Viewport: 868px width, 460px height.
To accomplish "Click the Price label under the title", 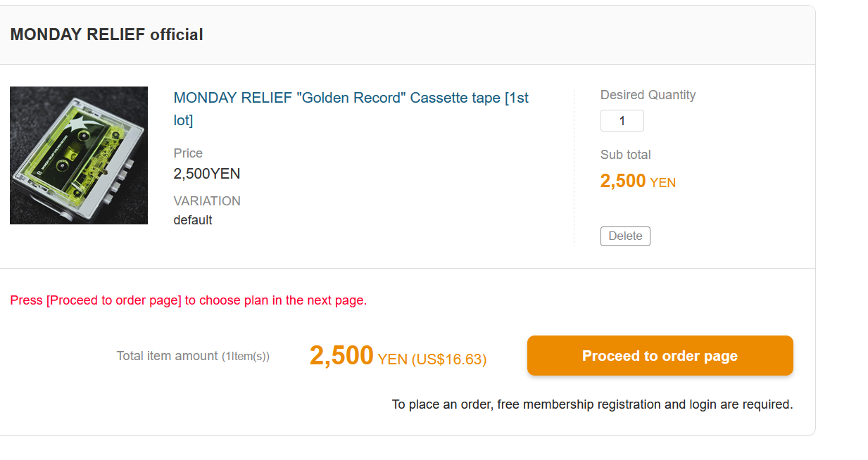I will click(188, 153).
